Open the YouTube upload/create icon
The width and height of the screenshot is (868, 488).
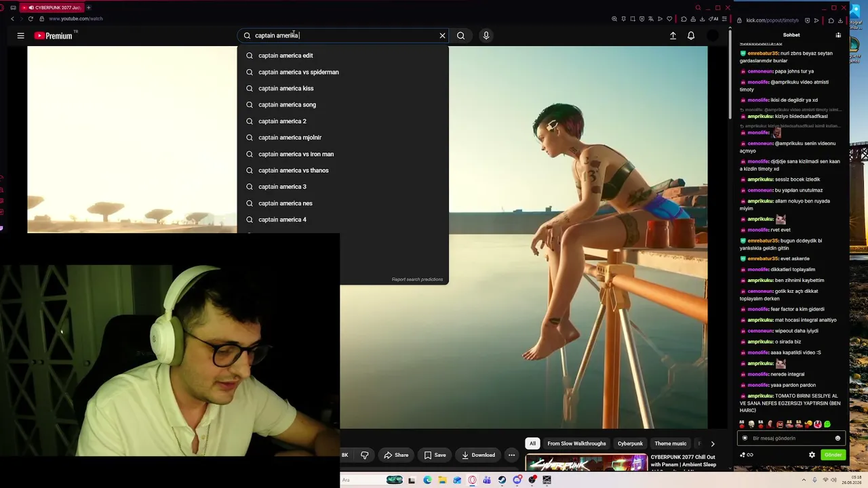click(x=673, y=35)
